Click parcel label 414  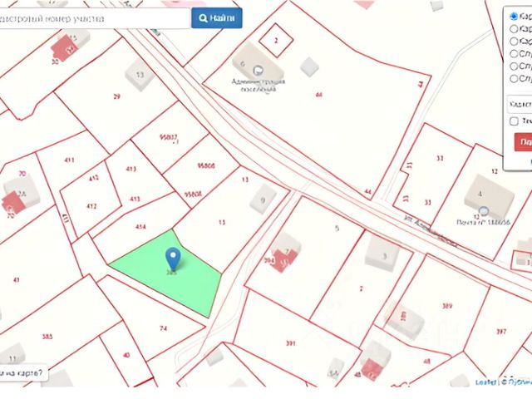140,226
